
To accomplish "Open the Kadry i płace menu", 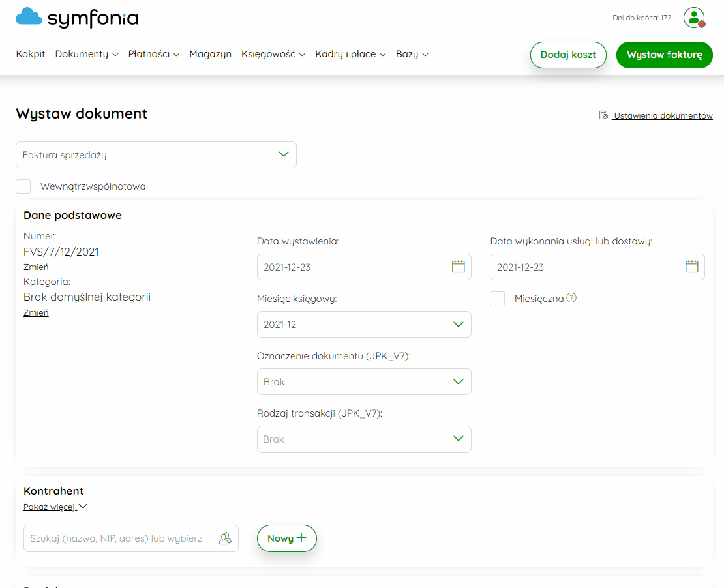I will coord(350,55).
